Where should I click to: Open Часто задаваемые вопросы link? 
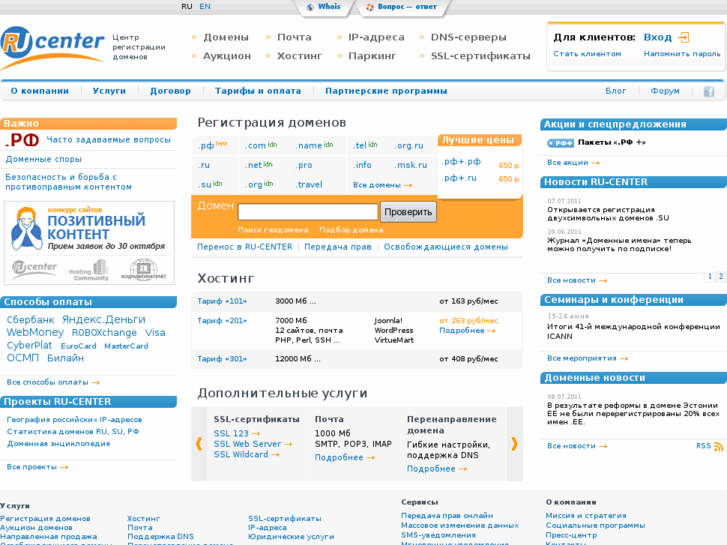click(108, 140)
